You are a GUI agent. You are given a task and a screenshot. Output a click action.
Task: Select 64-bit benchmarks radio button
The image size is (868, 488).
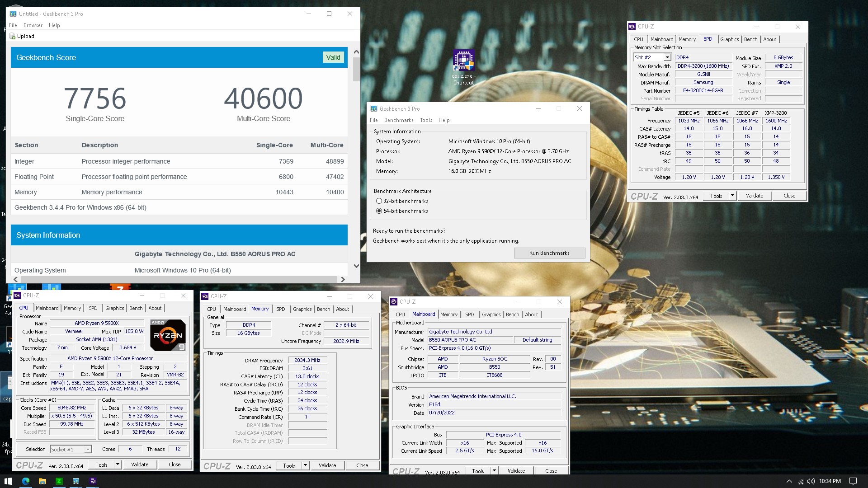[379, 211]
